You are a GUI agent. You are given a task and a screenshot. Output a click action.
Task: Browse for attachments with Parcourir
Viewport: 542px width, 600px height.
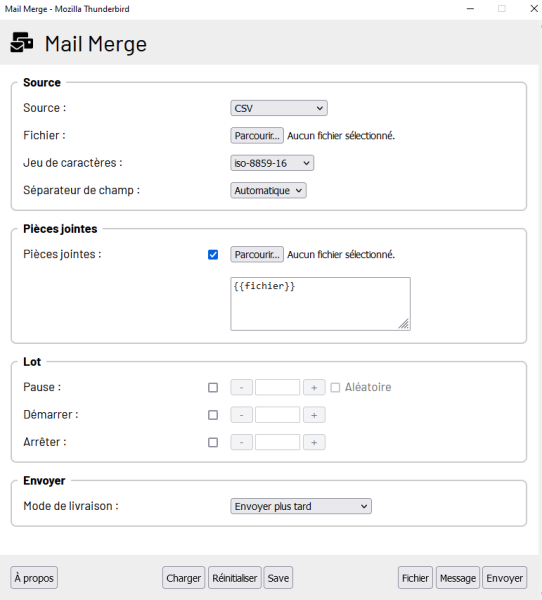257,254
